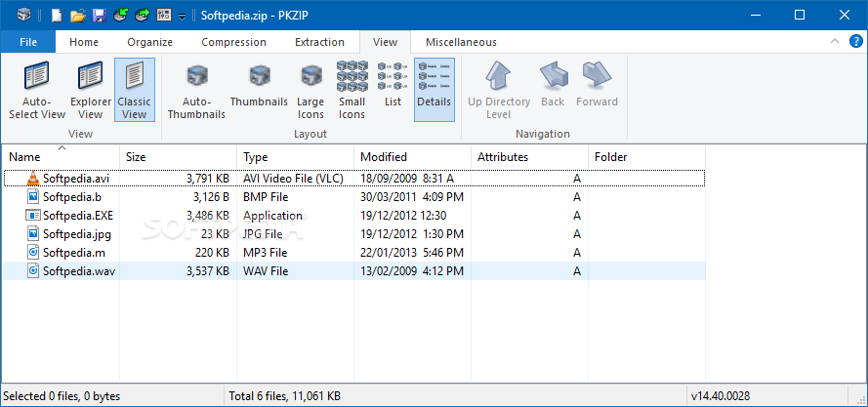
Task: Click the PKZIP application icon in title bar
Action: 23,15
